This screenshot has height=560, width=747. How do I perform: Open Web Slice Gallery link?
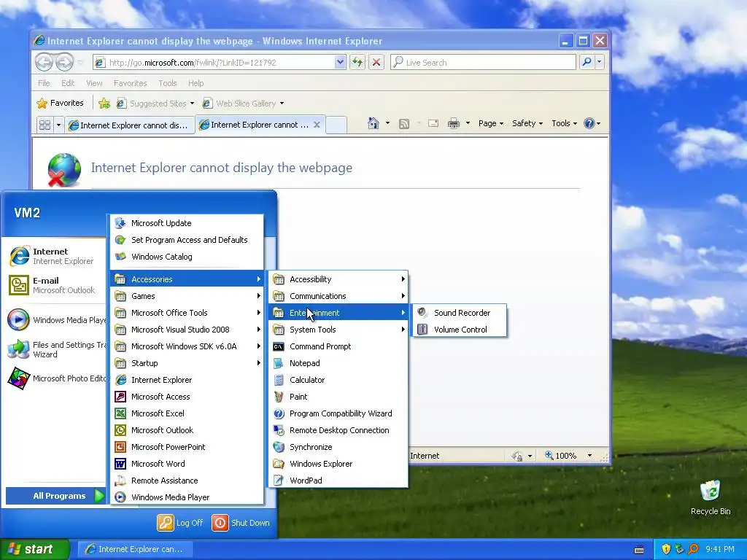[x=244, y=104]
